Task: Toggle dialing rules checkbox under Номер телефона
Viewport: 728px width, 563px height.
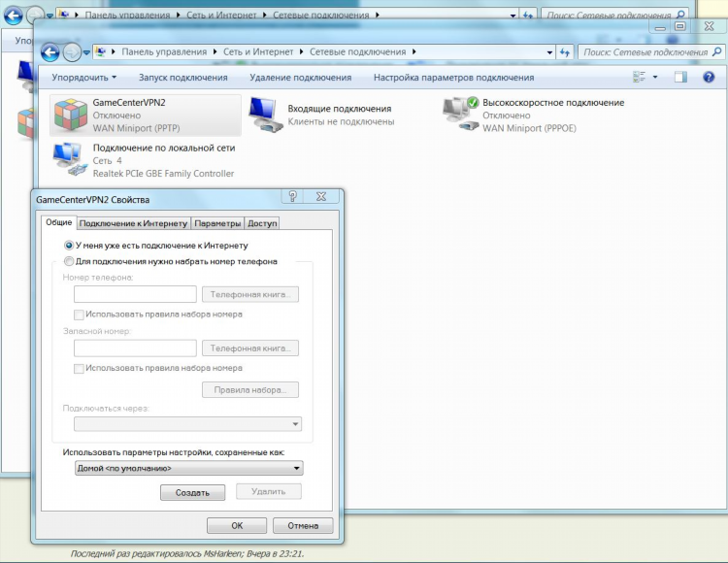Action: coord(79,315)
